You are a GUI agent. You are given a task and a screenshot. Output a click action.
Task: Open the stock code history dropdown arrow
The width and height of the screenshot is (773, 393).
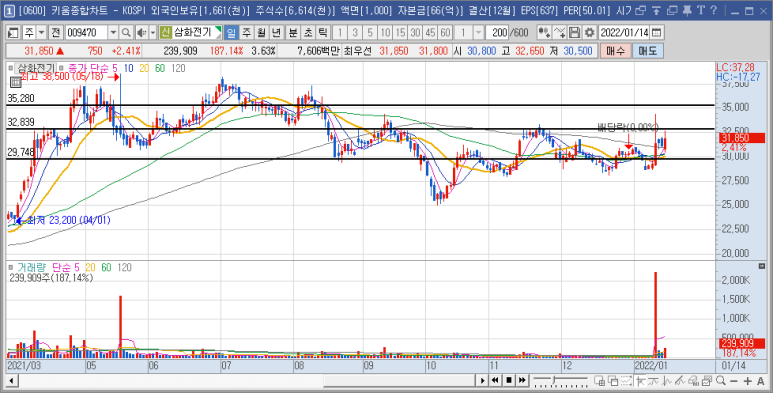pyautogui.click(x=113, y=33)
